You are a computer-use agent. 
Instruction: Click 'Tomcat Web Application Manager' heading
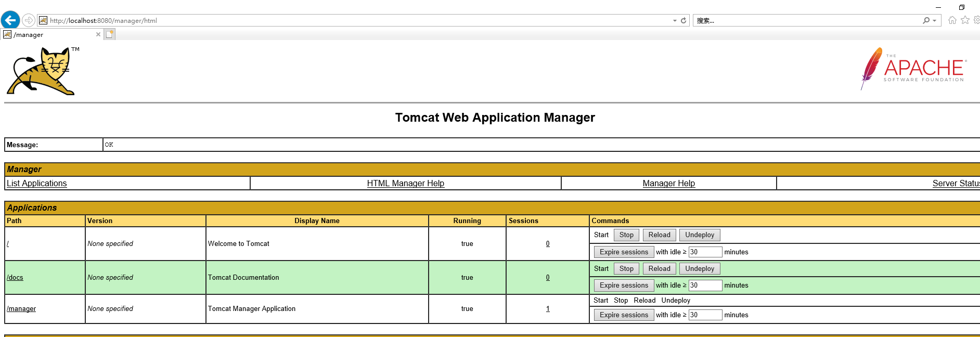[495, 118]
